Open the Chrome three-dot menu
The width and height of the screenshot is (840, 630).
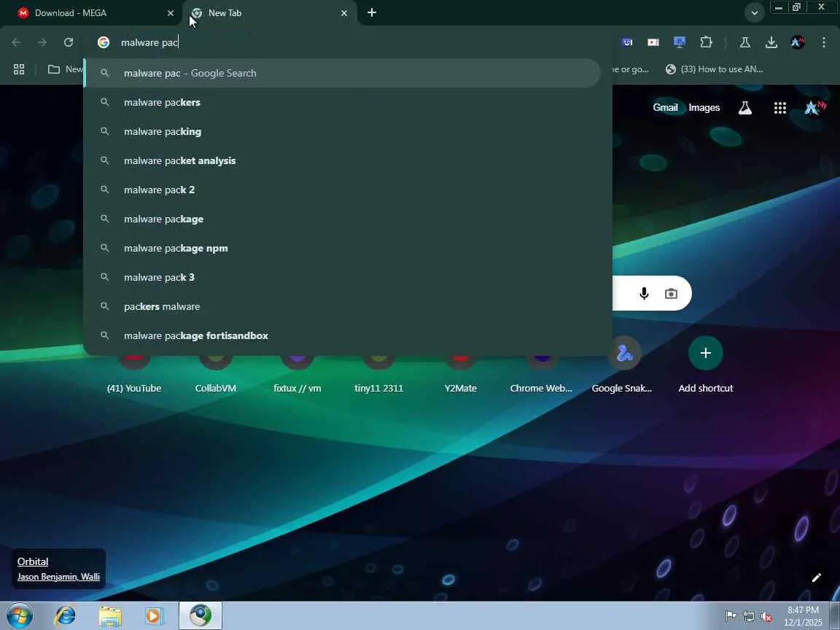823,42
